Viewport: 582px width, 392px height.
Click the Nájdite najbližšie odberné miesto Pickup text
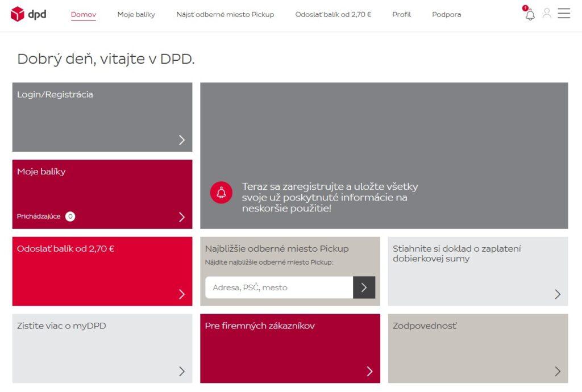pos(269,262)
